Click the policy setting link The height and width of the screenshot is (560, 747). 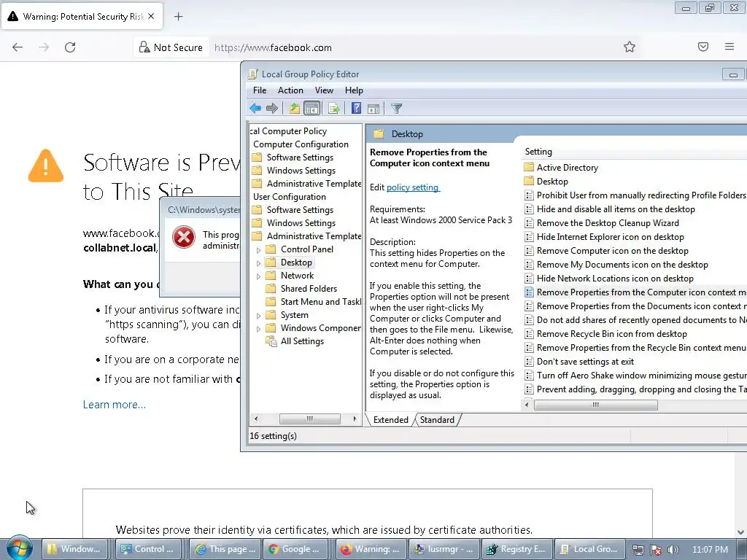tap(413, 187)
